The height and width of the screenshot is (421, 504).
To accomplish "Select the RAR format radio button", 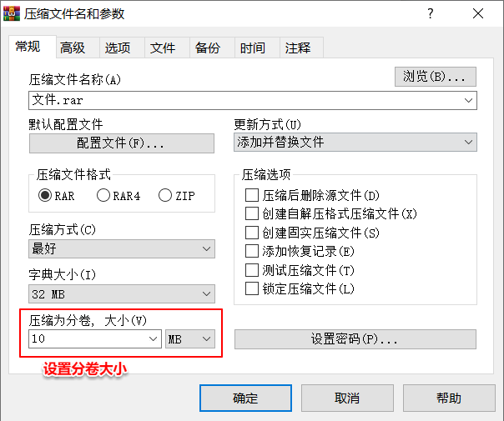I will (x=45, y=196).
